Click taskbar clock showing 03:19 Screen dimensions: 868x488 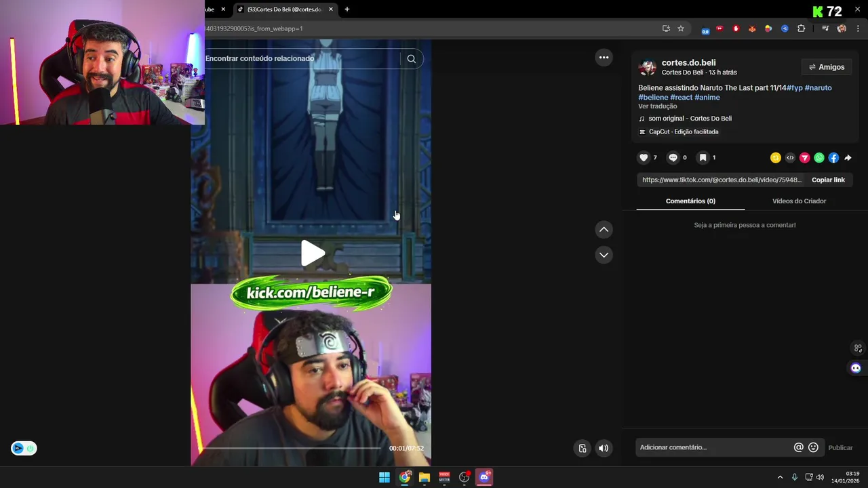coord(845,477)
